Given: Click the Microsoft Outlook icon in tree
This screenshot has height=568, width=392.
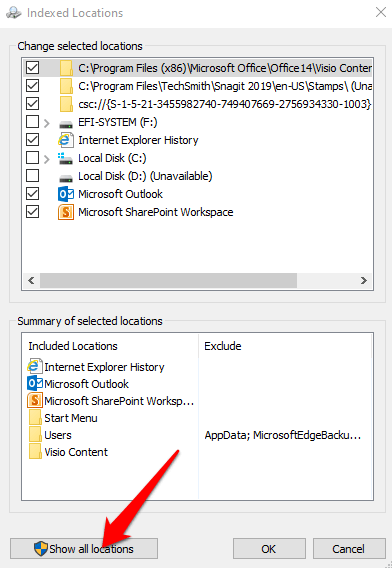Looking at the screenshot, I should click(66, 194).
